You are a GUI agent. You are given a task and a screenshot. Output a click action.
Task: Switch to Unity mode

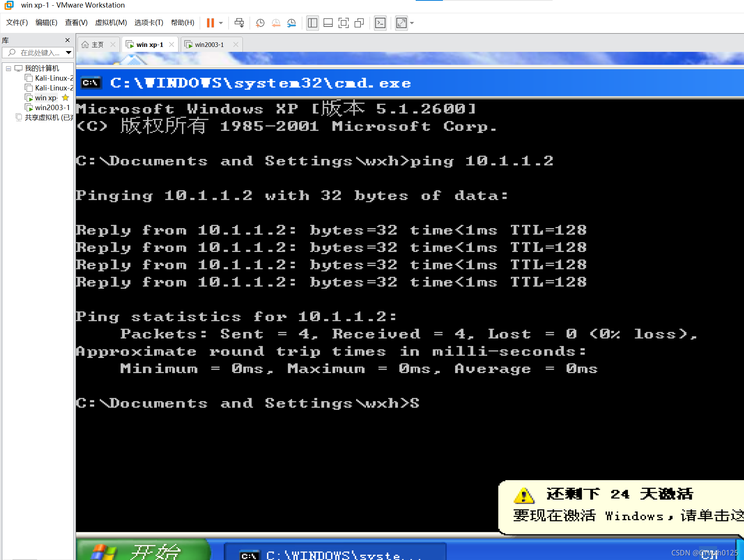[x=359, y=23]
